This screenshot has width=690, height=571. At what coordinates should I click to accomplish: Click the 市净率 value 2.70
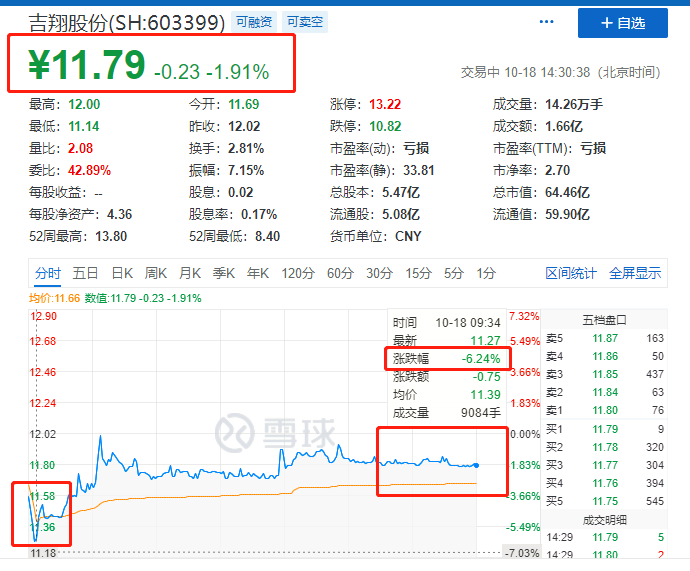[x=558, y=170]
